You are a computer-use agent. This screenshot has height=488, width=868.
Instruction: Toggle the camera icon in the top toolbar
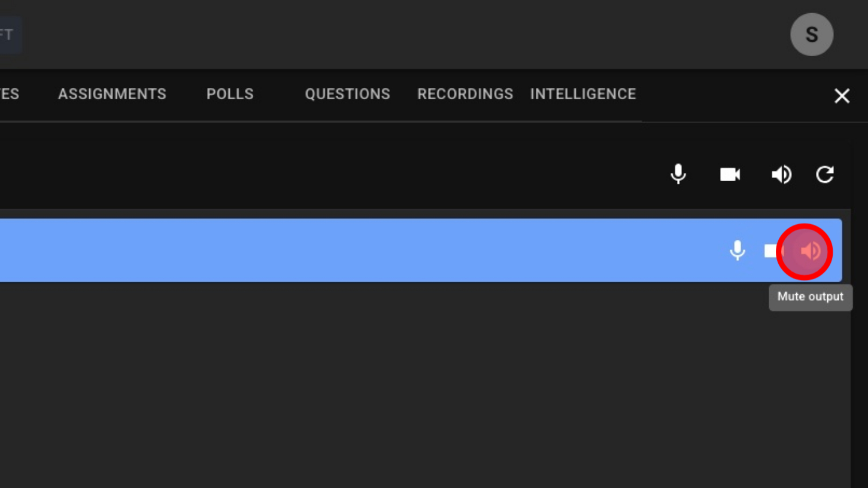(730, 174)
